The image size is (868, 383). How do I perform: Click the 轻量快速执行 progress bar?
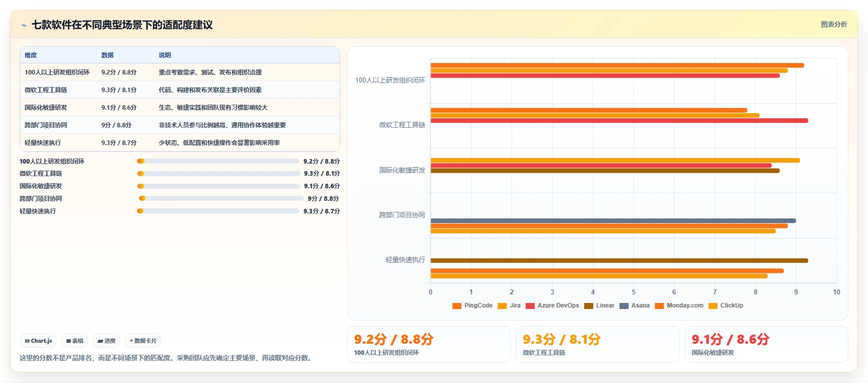(x=218, y=211)
